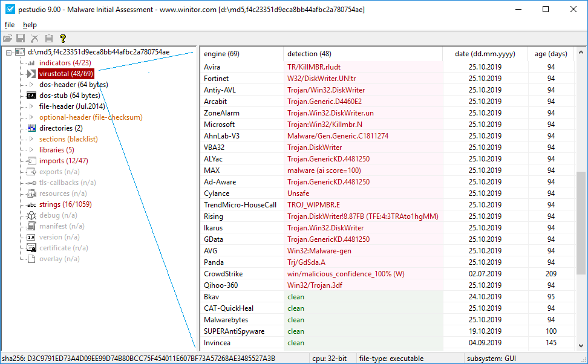Click the resources icon

[31, 193]
